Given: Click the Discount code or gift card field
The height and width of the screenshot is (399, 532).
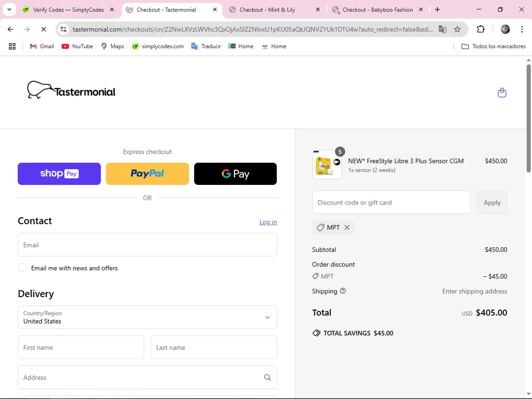Looking at the screenshot, I should tap(391, 202).
